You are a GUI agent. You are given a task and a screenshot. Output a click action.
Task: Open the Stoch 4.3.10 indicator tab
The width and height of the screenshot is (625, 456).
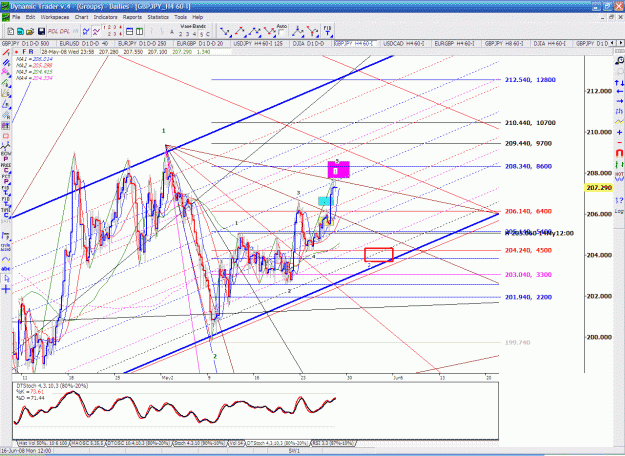[199, 443]
